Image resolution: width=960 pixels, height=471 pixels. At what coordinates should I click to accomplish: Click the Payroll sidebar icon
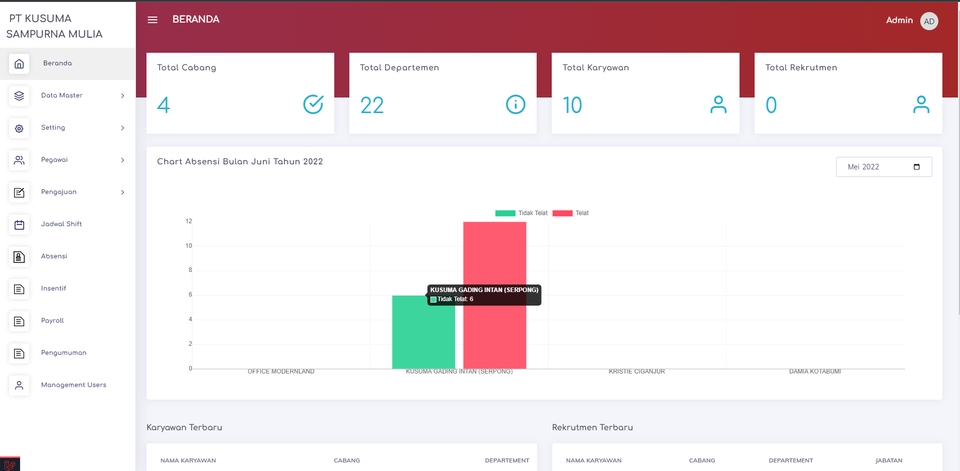tap(19, 321)
